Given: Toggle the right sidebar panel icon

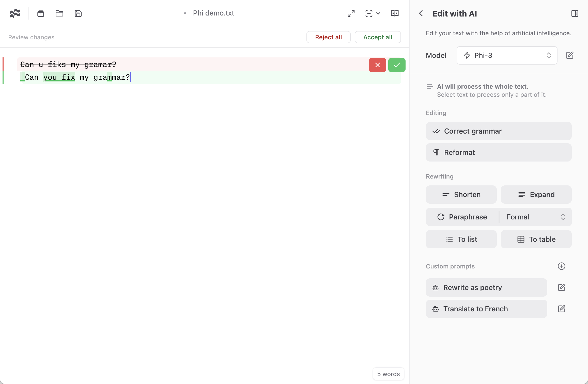Looking at the screenshot, I should [x=575, y=13].
